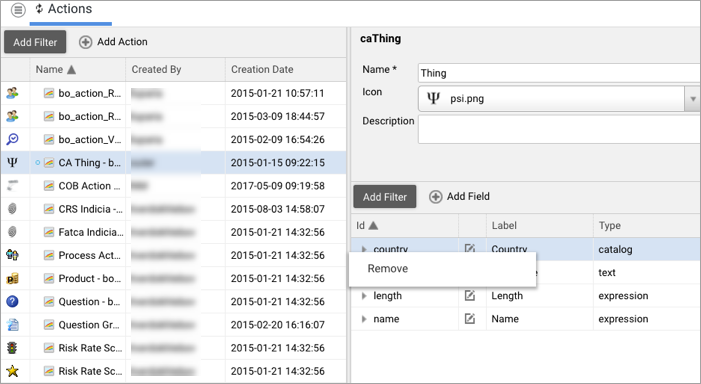This screenshot has height=384, width=701.
Task: Click the Label column header
Action: click(504, 226)
